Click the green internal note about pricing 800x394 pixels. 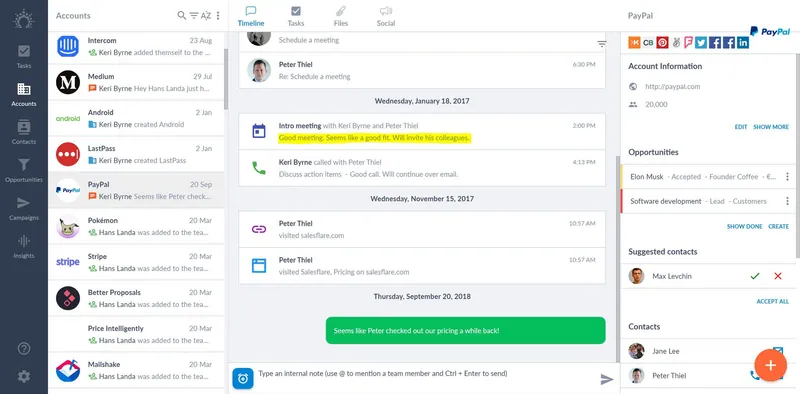(x=465, y=330)
